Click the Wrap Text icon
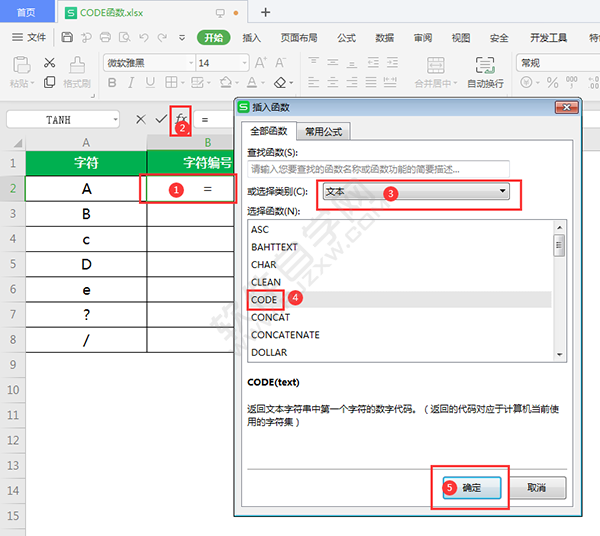This screenshot has height=536, width=600. click(485, 65)
